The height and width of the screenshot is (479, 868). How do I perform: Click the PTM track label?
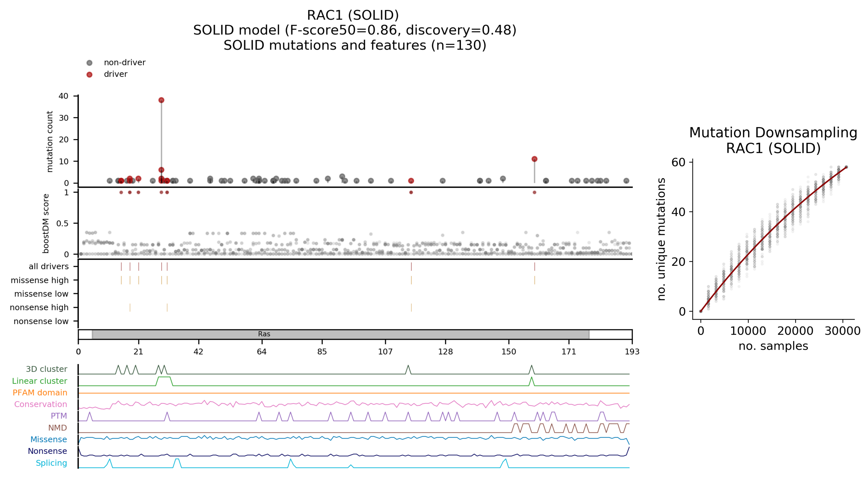click(59, 416)
